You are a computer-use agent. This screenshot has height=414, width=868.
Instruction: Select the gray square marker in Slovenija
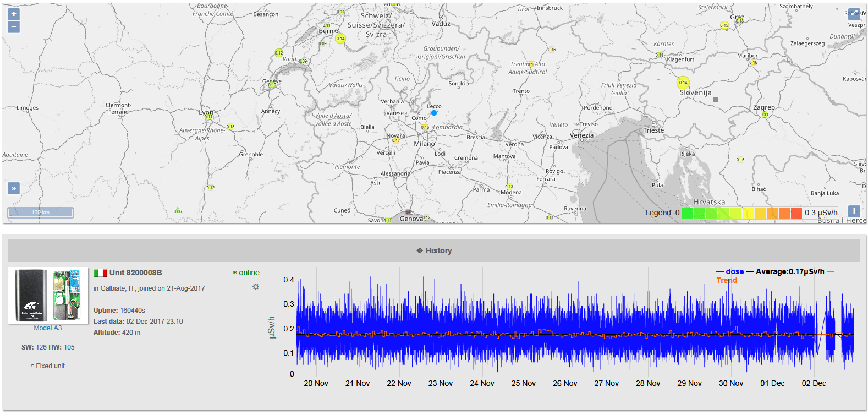click(x=715, y=100)
